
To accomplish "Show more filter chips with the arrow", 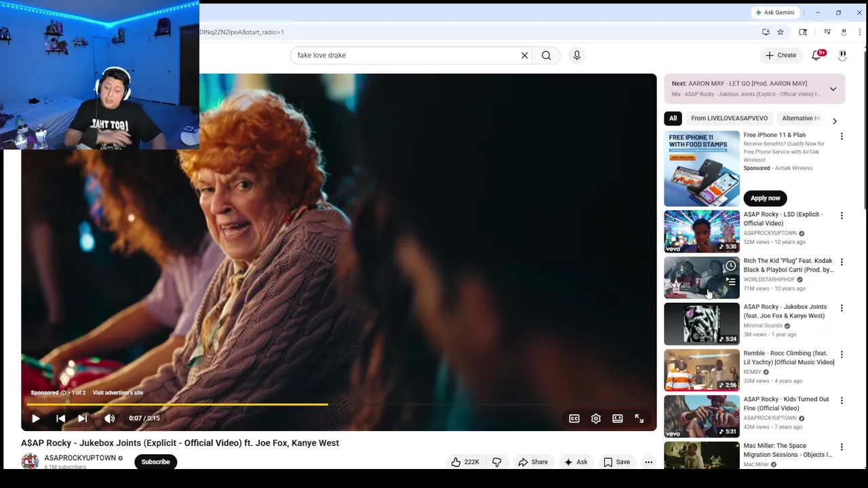I will (x=835, y=121).
